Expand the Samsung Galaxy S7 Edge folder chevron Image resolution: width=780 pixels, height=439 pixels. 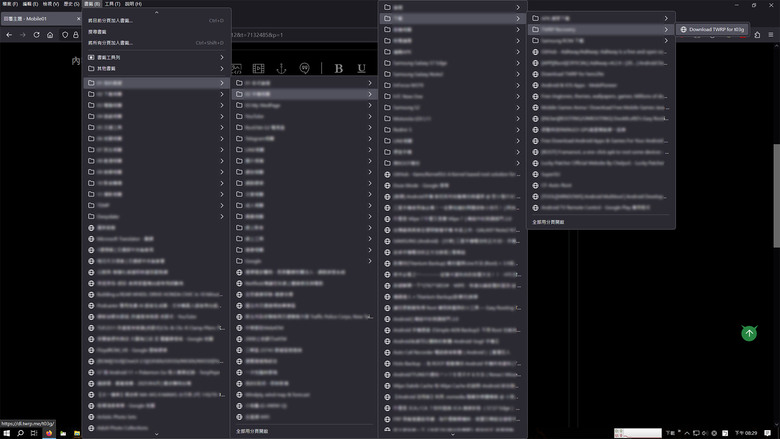click(x=518, y=63)
